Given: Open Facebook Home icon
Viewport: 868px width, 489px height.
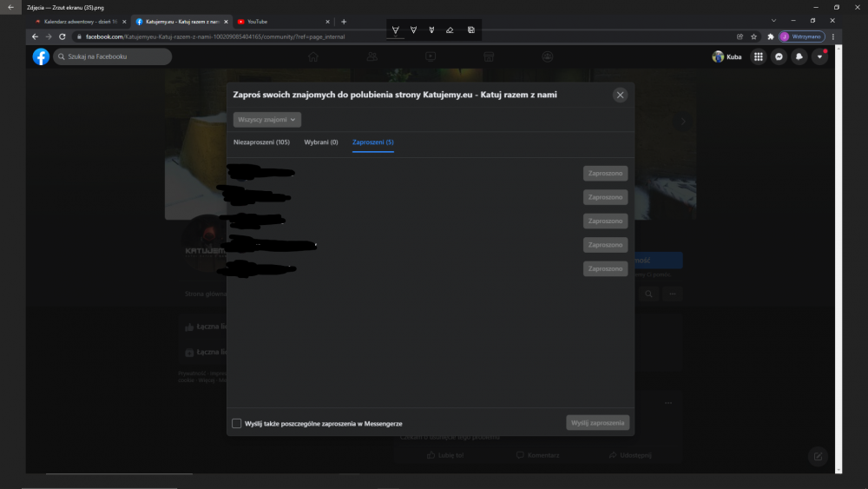Looking at the screenshot, I should [313, 56].
